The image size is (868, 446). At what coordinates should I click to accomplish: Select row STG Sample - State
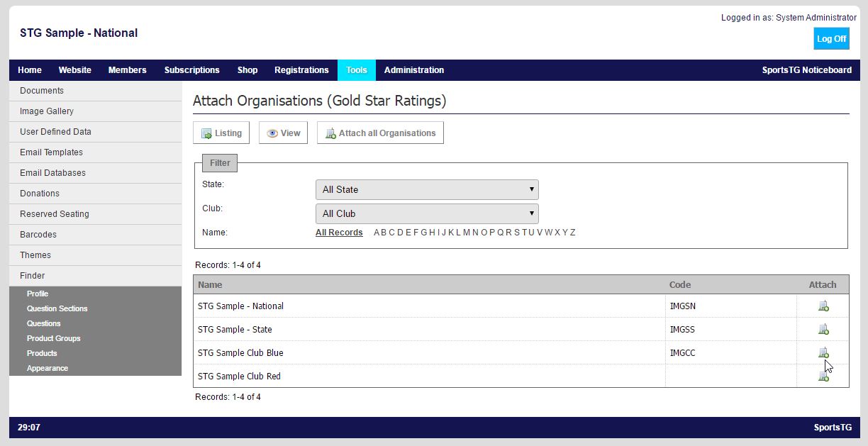coord(521,330)
